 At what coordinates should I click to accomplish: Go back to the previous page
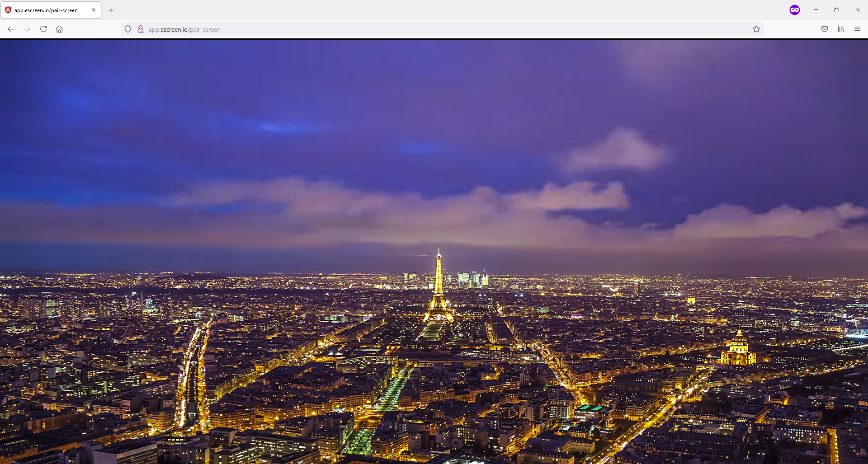11,29
